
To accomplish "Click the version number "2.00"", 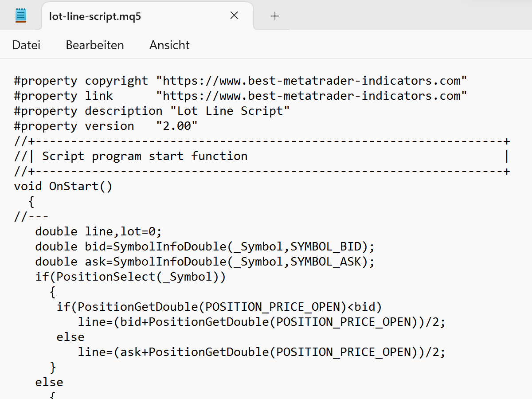I will [x=176, y=126].
